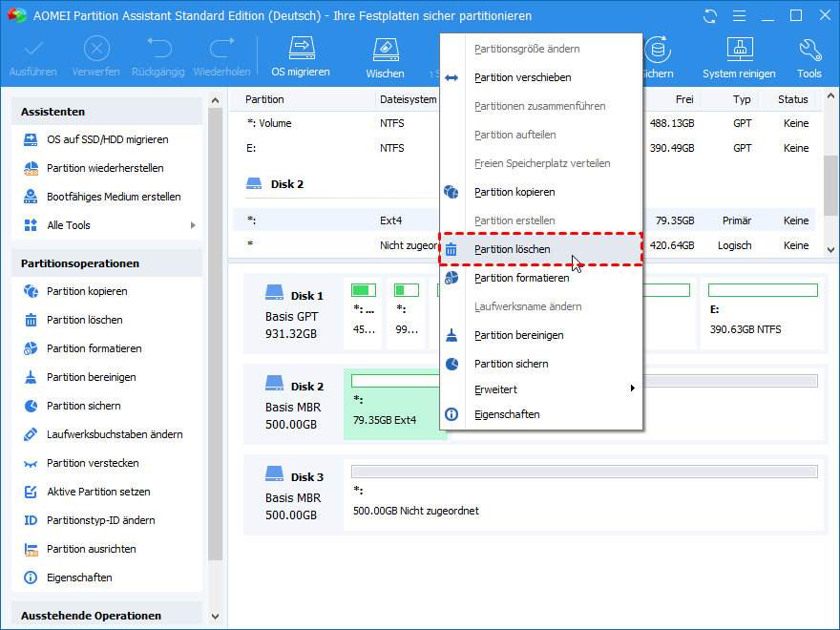Select Disk 1 Basis GPT in disk map
The width and height of the screenshot is (840, 630).
click(294, 314)
